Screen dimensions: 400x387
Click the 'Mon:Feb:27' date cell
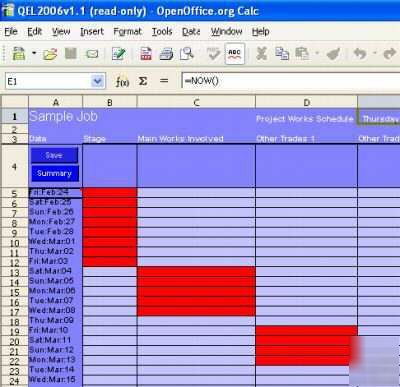point(56,222)
